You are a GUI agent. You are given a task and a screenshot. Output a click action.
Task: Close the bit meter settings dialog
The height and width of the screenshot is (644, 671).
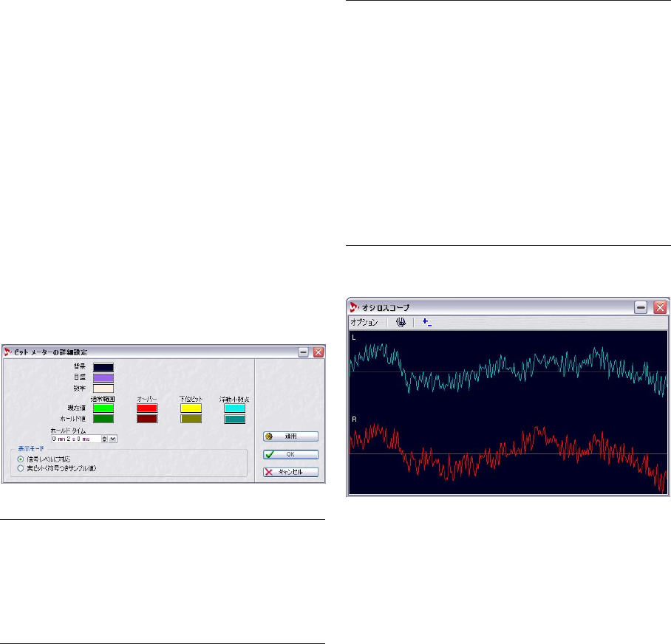318,352
